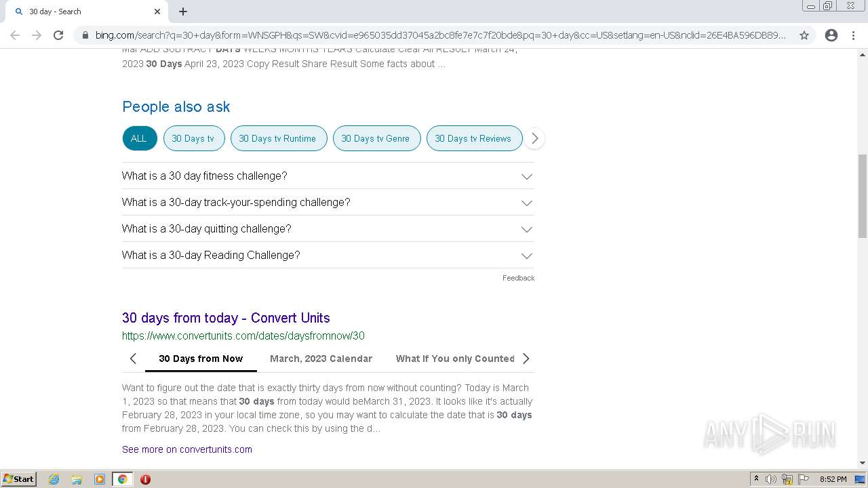Select the '30 Days tv Genre' pill
Screen dimensions: 868x488
tap(376, 138)
